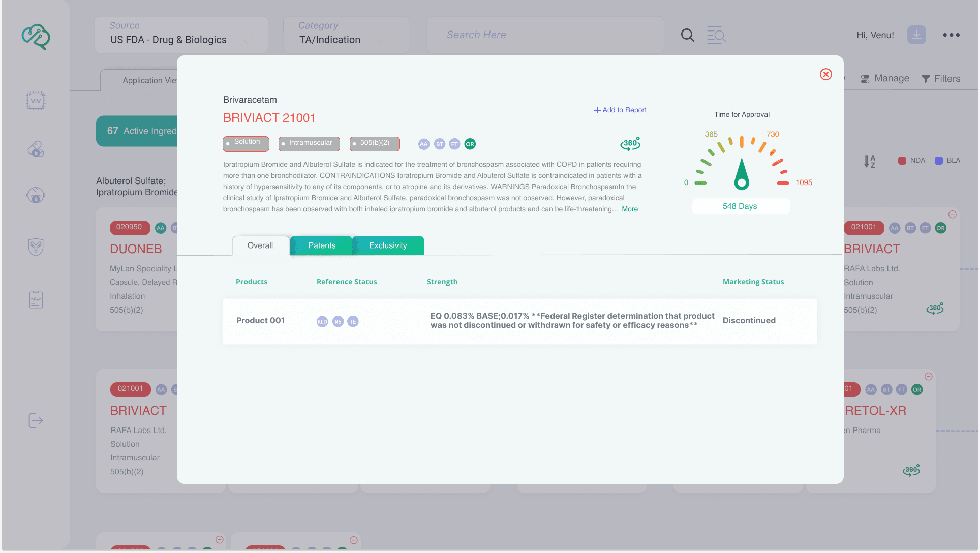Viewport: 980px width, 553px height.
Task: Click the Search Here input field
Action: (545, 35)
